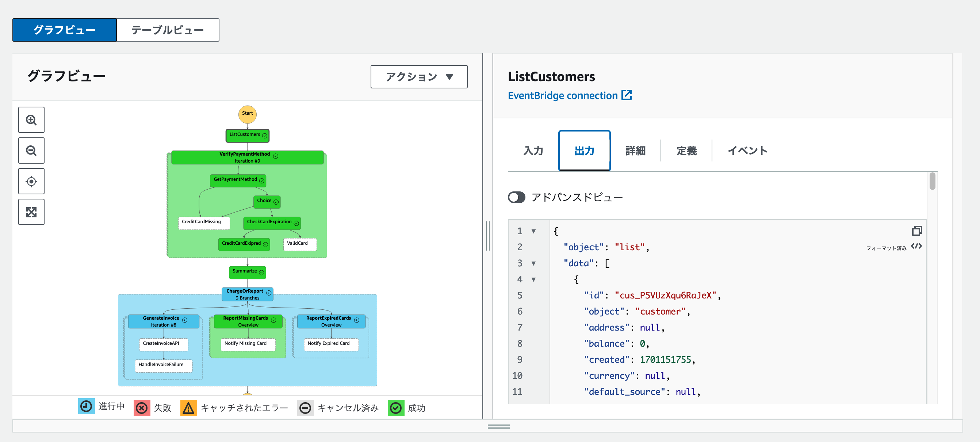
Task: Click the formatted code brackets icon
Action: click(x=916, y=246)
